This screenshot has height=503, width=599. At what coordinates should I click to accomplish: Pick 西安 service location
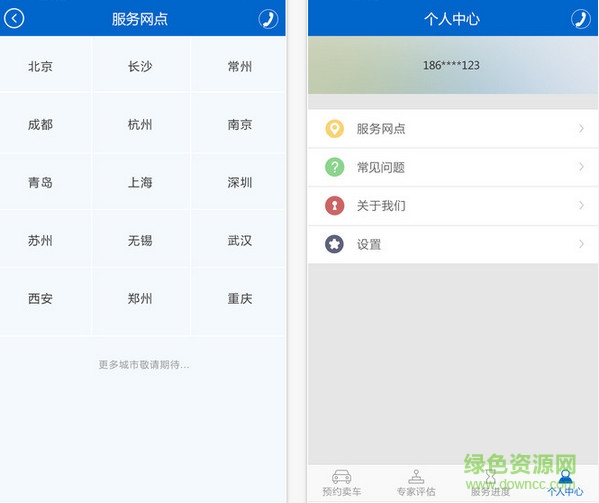pos(40,299)
